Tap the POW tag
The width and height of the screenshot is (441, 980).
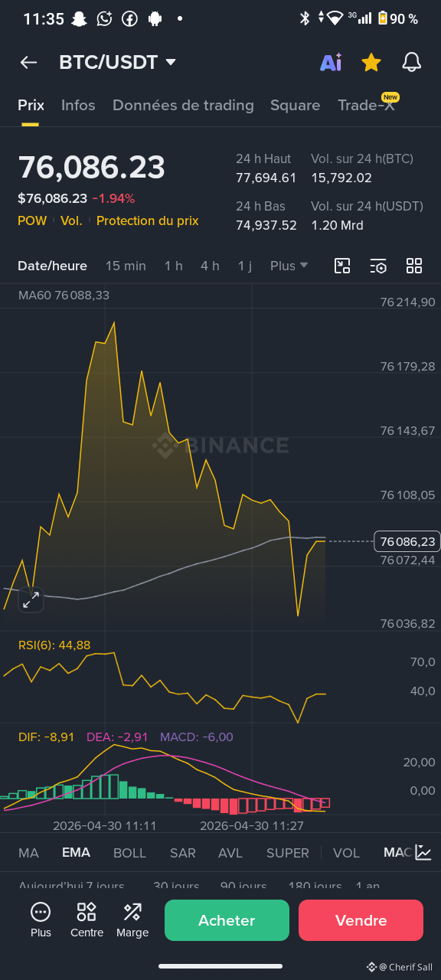[x=32, y=220]
